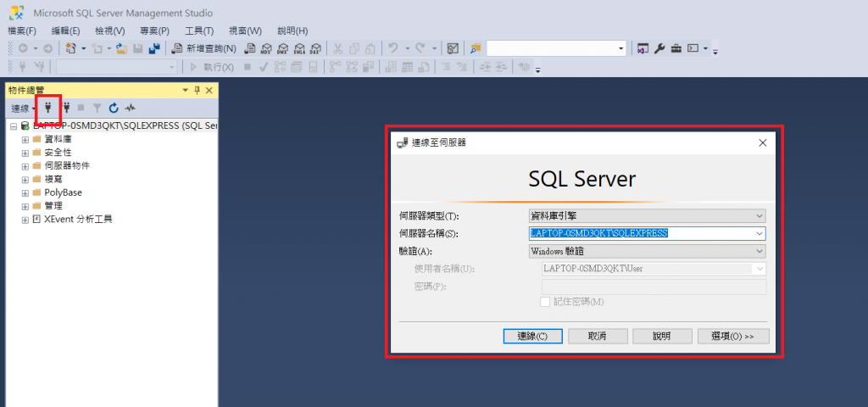Click the 連線(C) connect button
The image size is (868, 407).
(x=532, y=336)
